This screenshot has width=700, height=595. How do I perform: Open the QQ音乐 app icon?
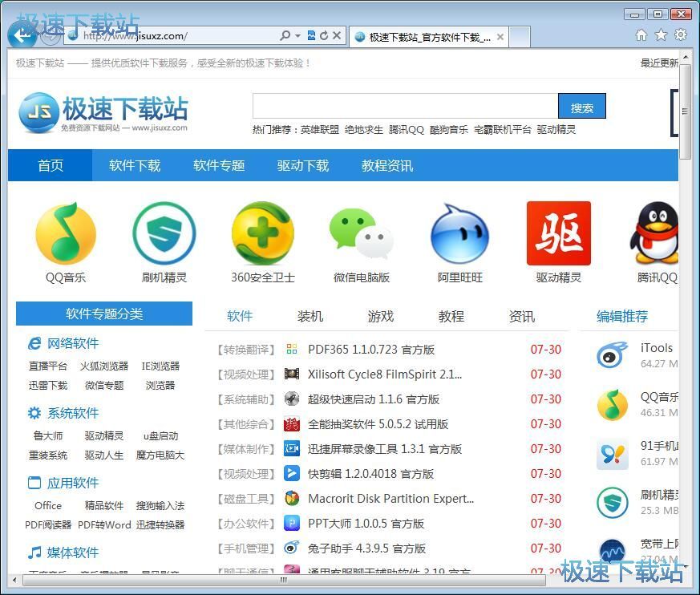click(66, 233)
